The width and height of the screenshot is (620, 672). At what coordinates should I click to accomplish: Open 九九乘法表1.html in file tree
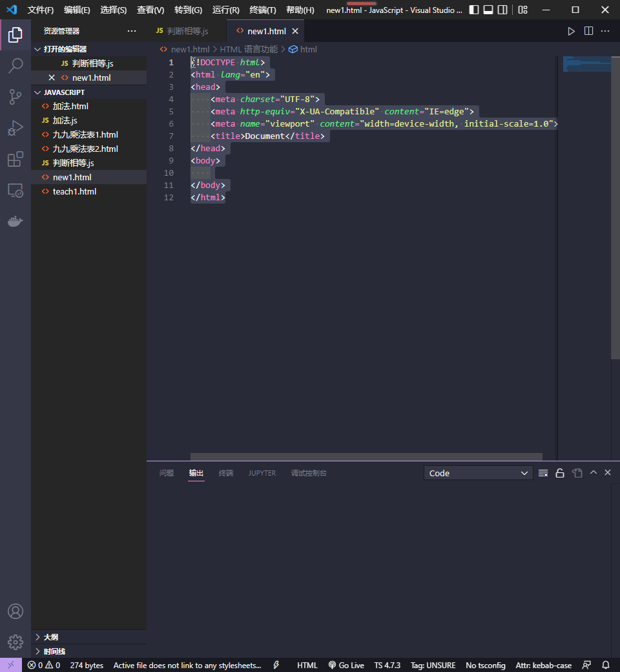(x=88, y=134)
